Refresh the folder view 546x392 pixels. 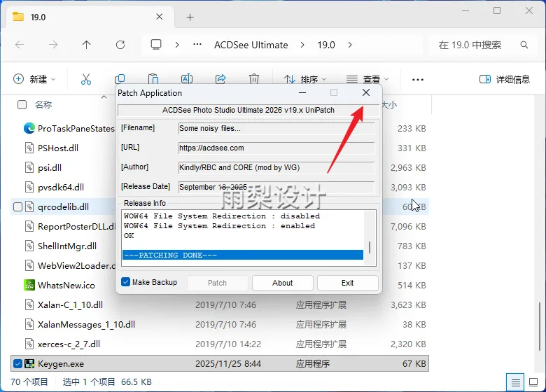[120, 45]
